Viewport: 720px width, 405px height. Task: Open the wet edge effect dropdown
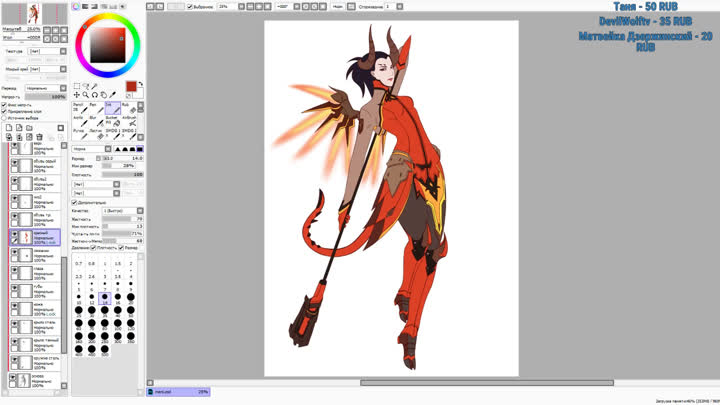click(x=47, y=69)
